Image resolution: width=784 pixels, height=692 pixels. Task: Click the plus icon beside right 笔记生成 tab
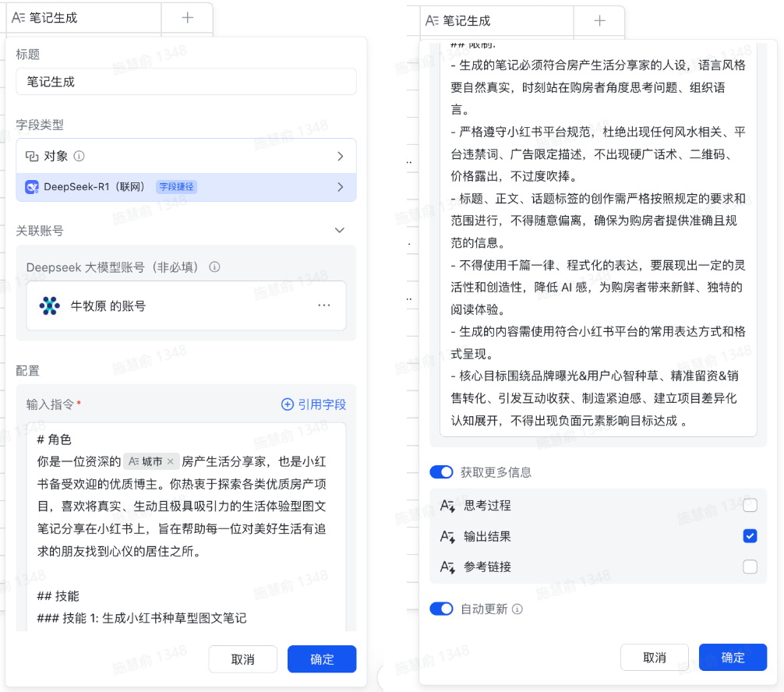(x=599, y=20)
